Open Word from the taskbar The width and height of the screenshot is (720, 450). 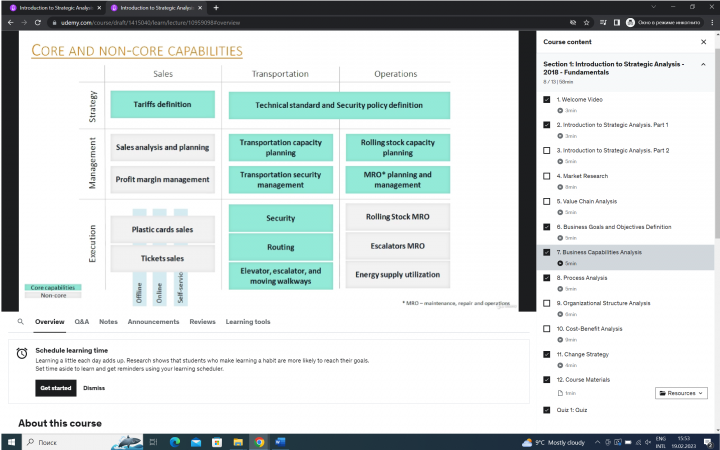point(280,442)
